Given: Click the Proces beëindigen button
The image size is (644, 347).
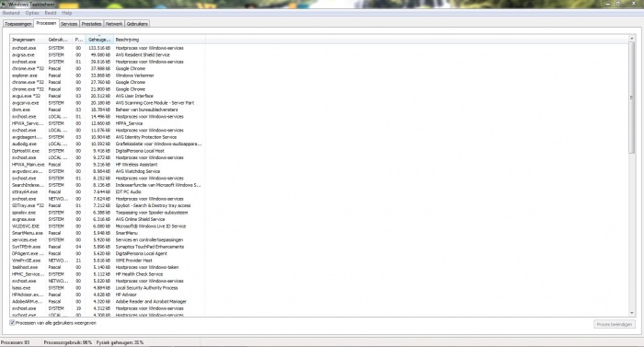Looking at the screenshot, I should point(614,324).
